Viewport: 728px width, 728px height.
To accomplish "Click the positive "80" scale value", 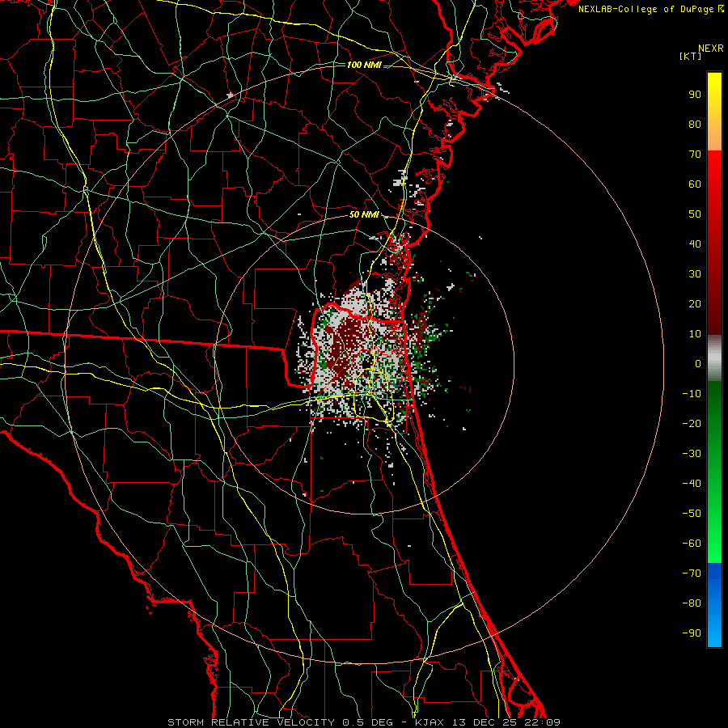I will click(x=695, y=125).
